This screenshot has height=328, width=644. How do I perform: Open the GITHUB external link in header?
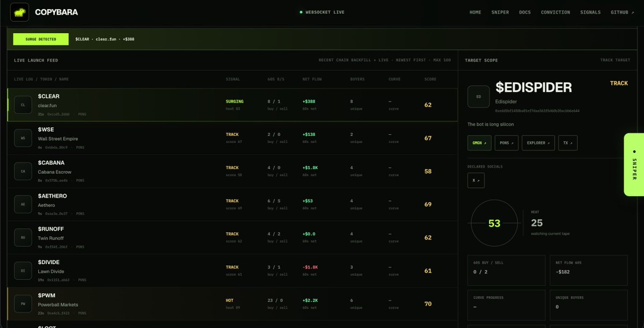[x=622, y=12]
